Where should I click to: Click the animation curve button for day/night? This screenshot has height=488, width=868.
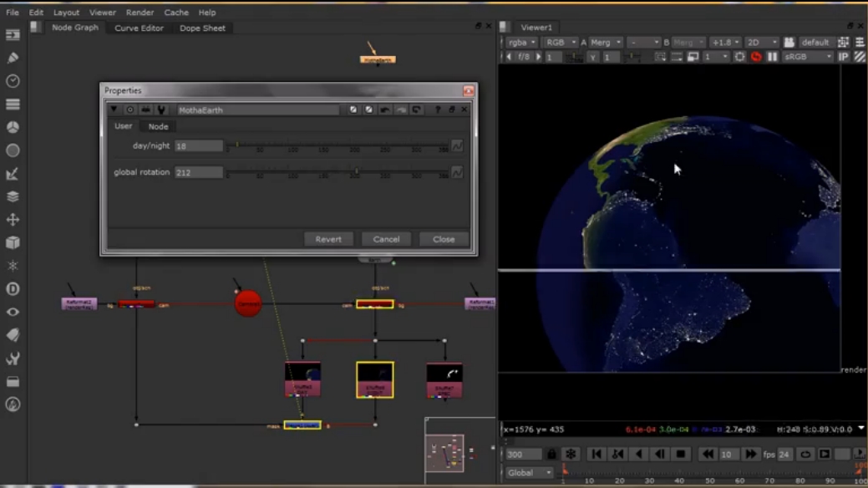pyautogui.click(x=457, y=145)
